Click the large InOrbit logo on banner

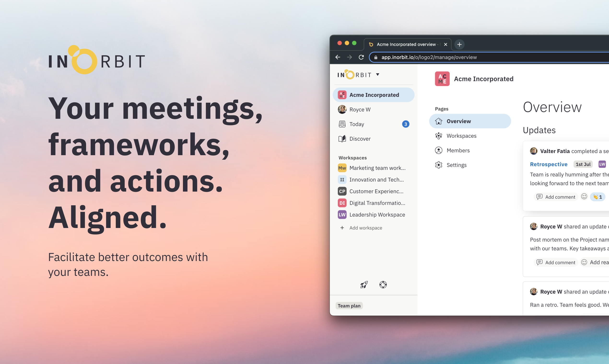97,60
